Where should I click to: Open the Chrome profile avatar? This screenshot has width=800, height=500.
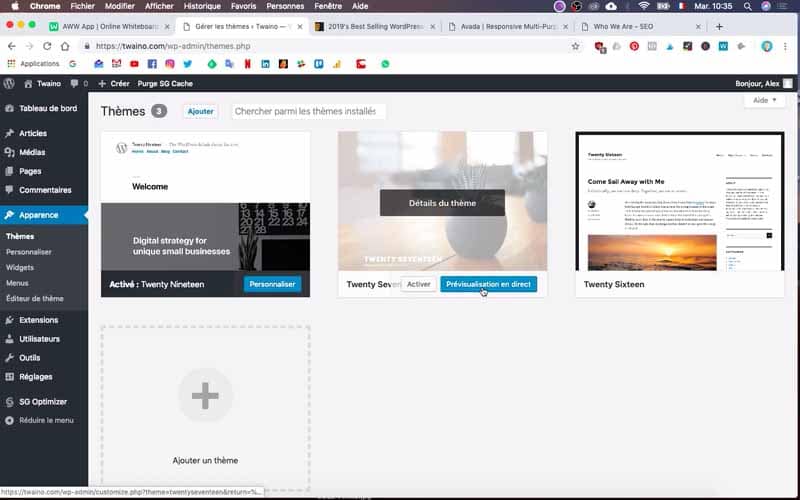tap(767, 46)
